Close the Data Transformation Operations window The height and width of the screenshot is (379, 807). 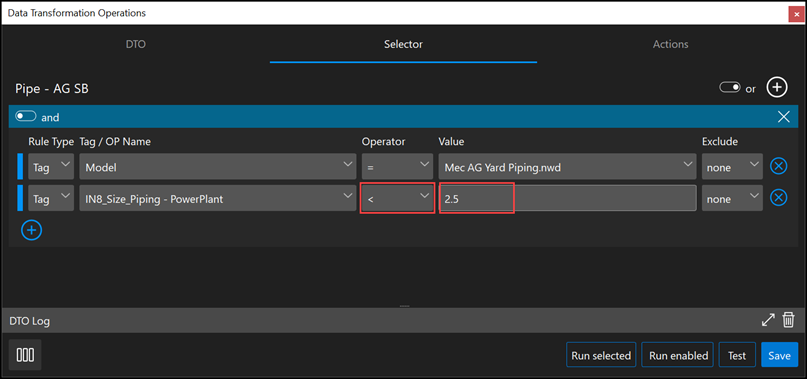pyautogui.click(x=796, y=15)
